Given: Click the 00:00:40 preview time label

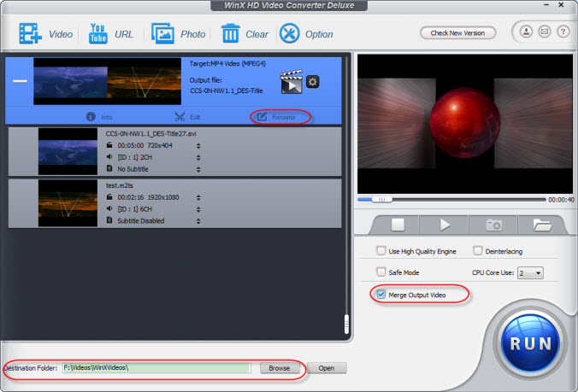Looking at the screenshot, I should tap(561, 200).
